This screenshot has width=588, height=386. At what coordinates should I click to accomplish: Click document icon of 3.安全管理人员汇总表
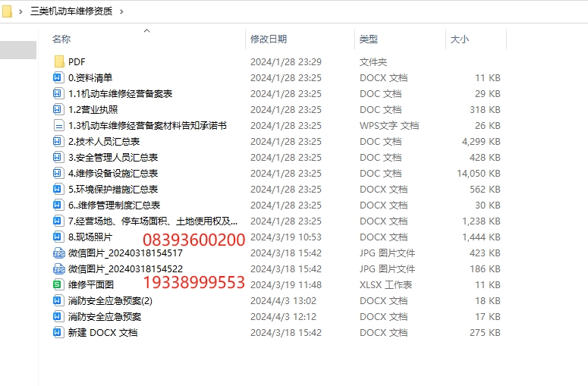[58, 158]
